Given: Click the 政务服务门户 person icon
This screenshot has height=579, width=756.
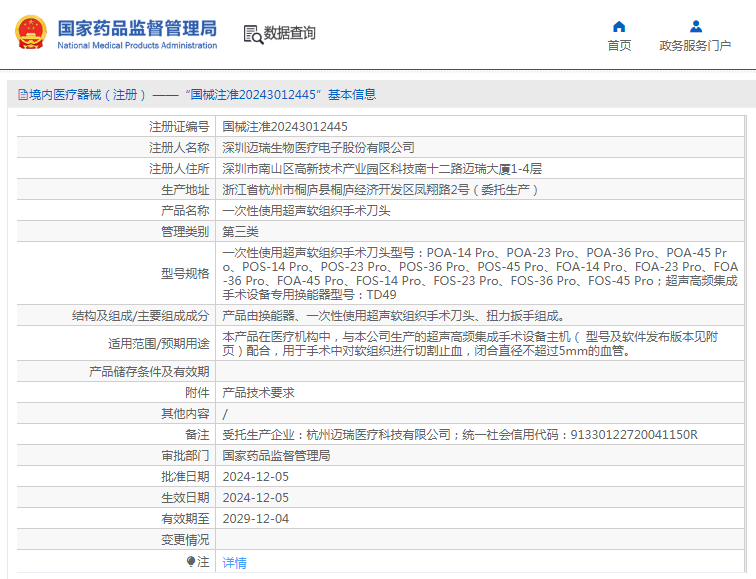Looking at the screenshot, I should [x=695, y=26].
